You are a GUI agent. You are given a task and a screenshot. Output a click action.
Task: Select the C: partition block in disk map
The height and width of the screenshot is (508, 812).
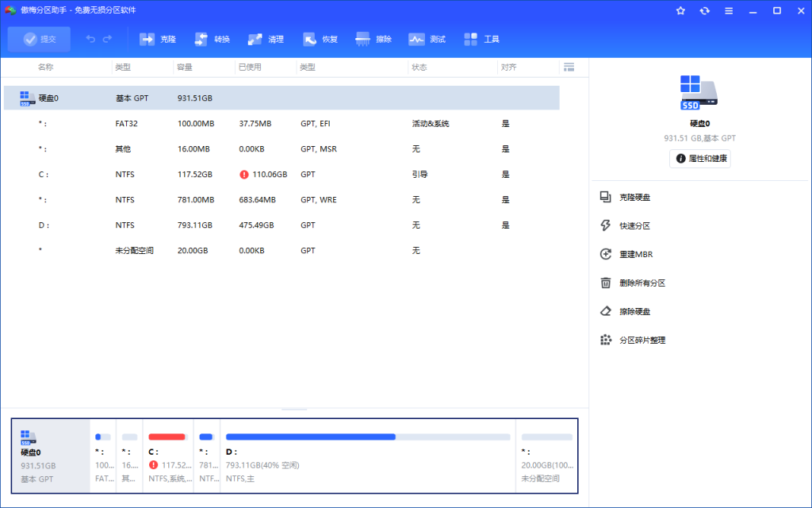[167, 456]
